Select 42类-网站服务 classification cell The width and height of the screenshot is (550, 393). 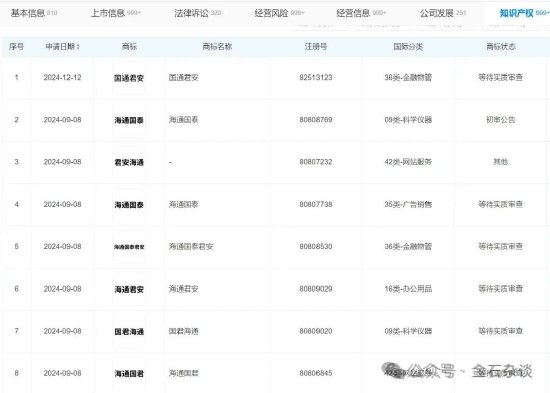[408, 162]
